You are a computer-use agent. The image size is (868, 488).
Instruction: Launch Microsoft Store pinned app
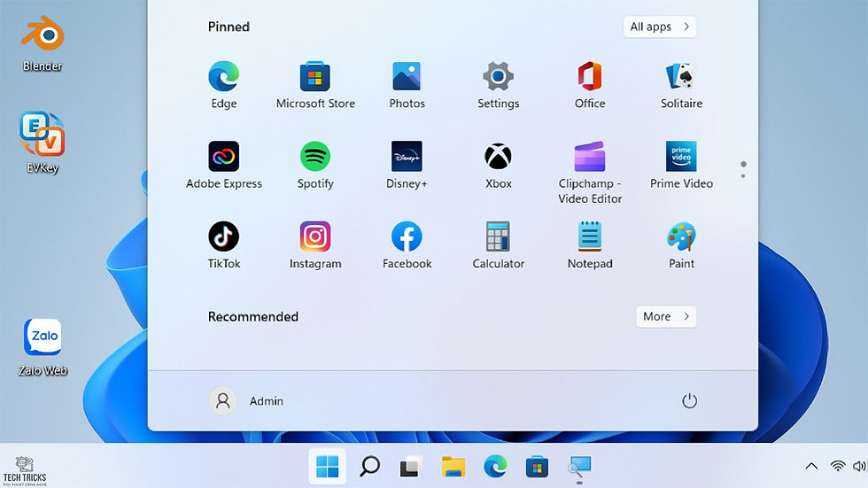[315, 85]
